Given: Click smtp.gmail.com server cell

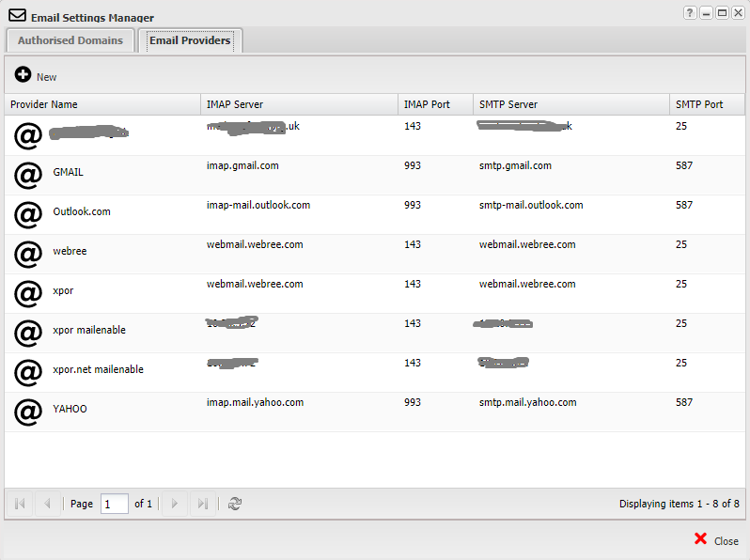Looking at the screenshot, I should pos(515,165).
